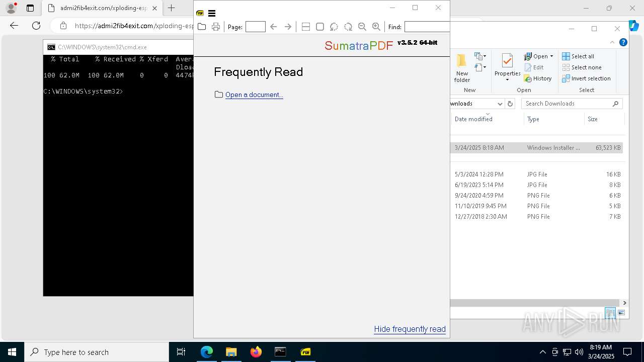Image resolution: width=644 pixels, height=362 pixels.
Task: Open Task View on taskbar
Action: (181, 352)
